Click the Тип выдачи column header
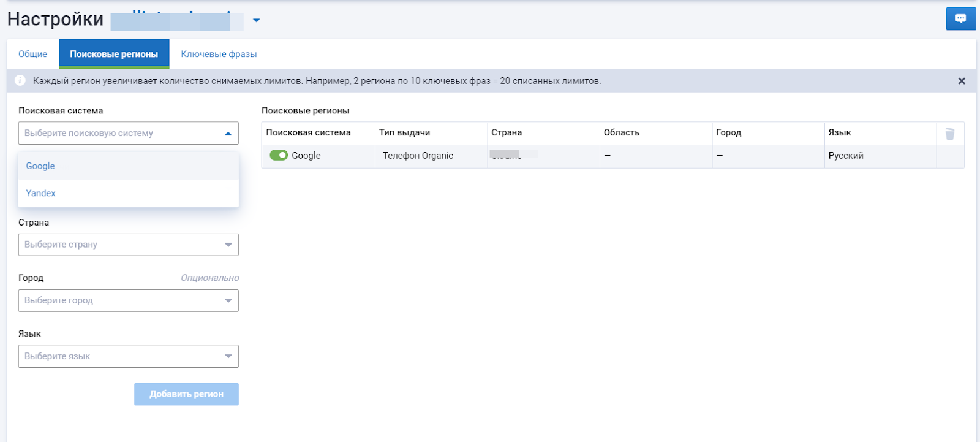This screenshot has height=442, width=980. pyautogui.click(x=404, y=132)
